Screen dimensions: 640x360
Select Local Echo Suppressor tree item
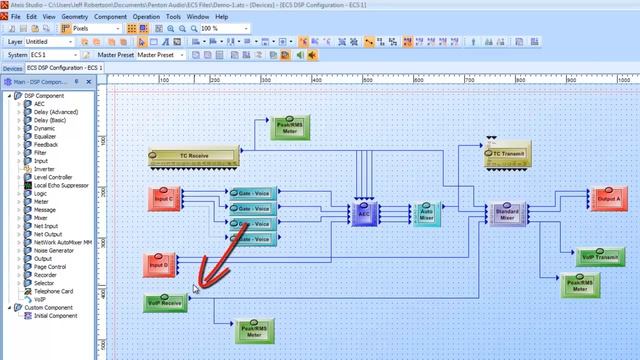pos(61,185)
